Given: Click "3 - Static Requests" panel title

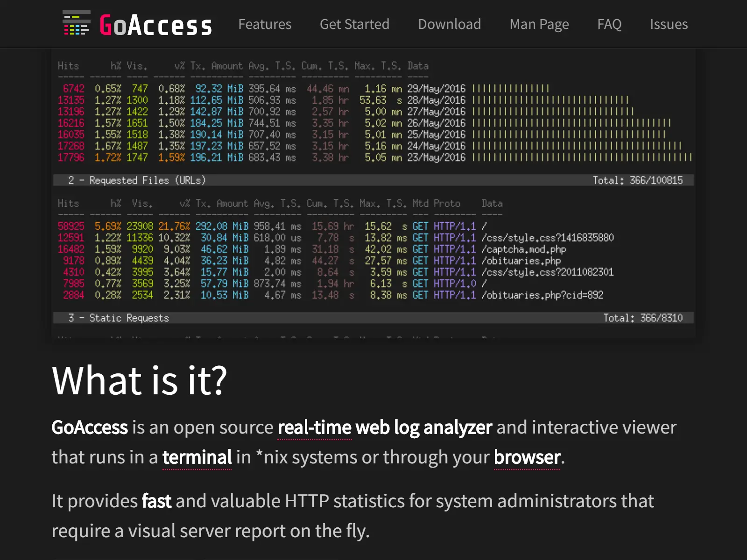Looking at the screenshot, I should [119, 318].
